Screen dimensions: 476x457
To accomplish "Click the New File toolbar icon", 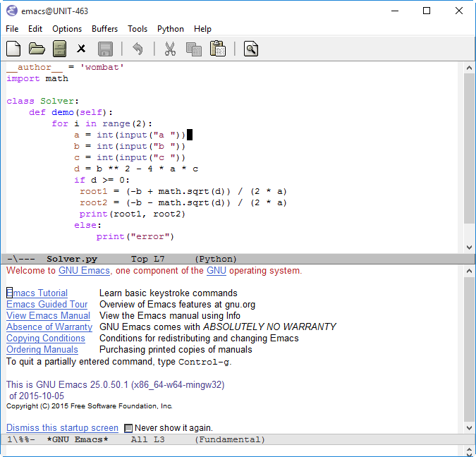I will pos(13,49).
